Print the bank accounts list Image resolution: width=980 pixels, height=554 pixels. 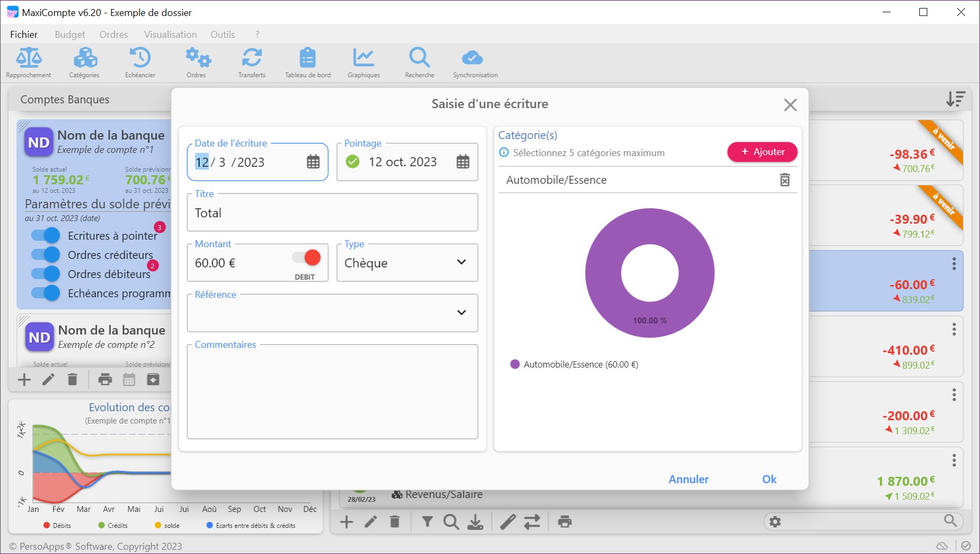click(105, 380)
